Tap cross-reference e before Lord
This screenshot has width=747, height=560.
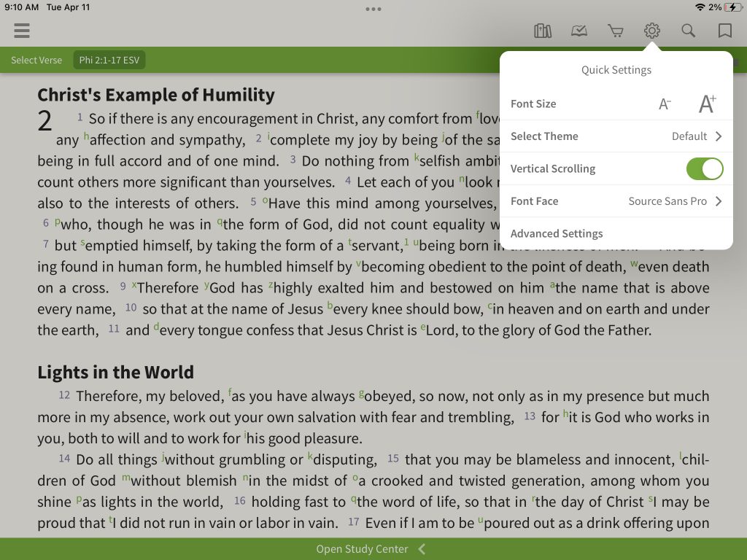click(x=422, y=327)
